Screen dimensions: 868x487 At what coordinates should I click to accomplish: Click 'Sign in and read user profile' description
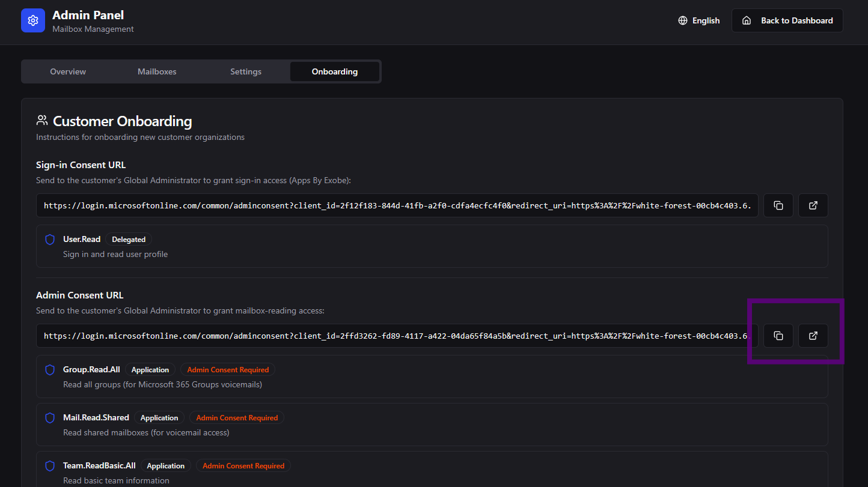pos(115,254)
